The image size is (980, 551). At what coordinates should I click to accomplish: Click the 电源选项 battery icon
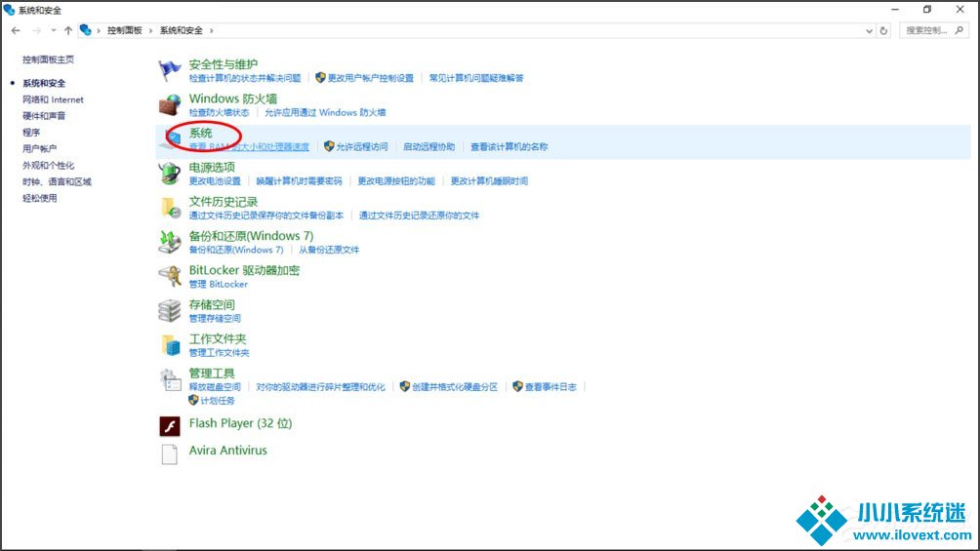pyautogui.click(x=170, y=173)
